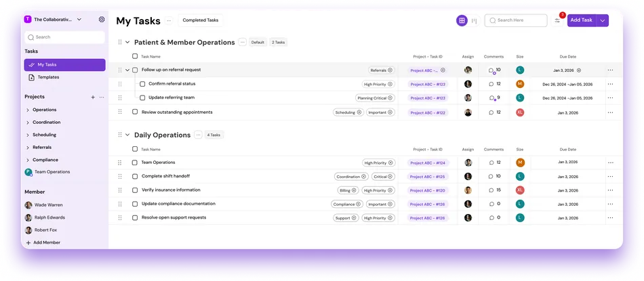The image size is (644, 281).
Task: Click the Default label on Patient section
Action: pos(258,42)
